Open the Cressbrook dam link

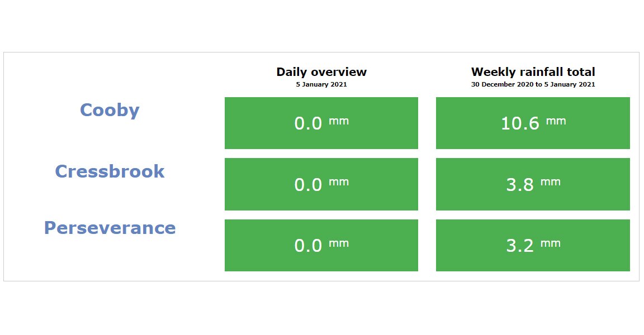coord(110,171)
